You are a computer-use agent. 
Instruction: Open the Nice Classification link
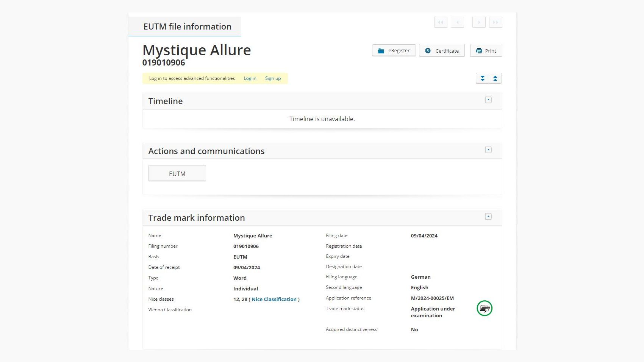(274, 299)
